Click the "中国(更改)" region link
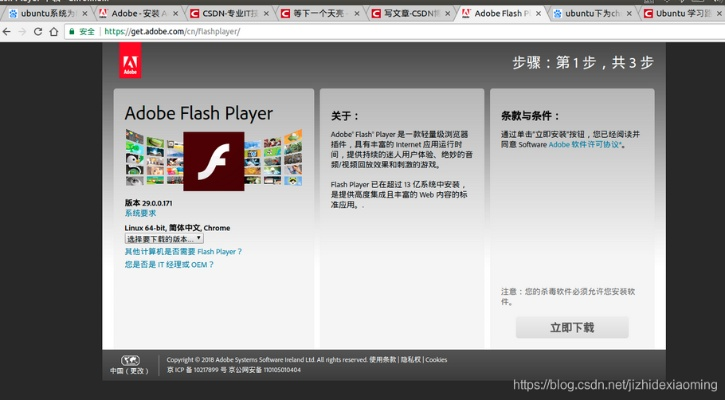 pyautogui.click(x=130, y=370)
